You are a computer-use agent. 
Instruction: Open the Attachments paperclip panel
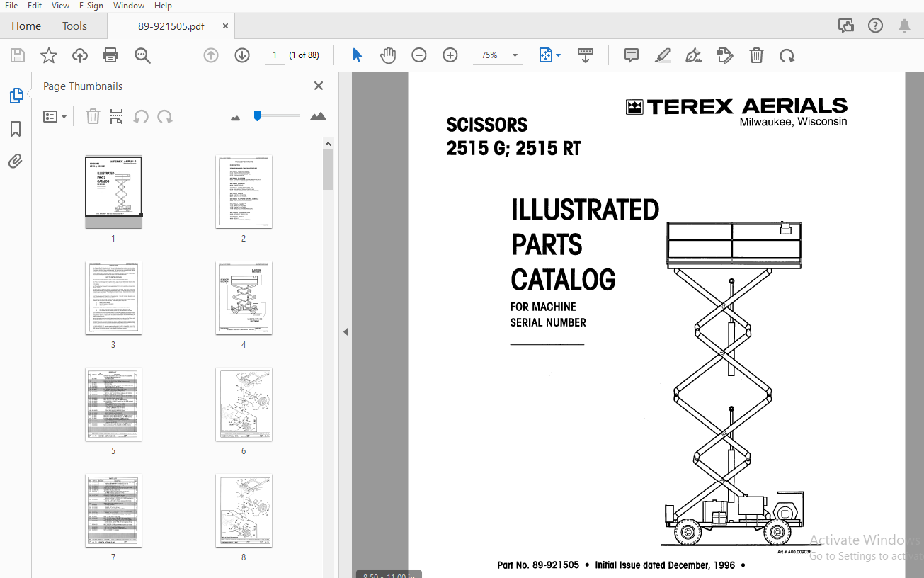(x=16, y=161)
